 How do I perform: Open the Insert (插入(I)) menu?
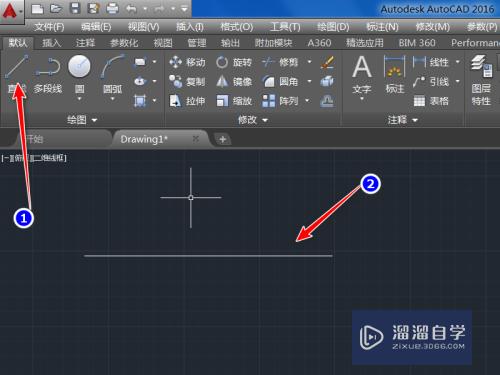190,27
